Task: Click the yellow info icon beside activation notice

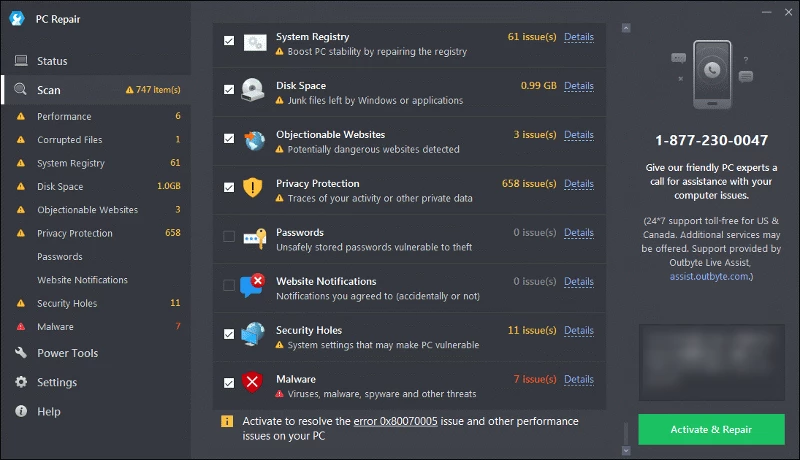Action: coord(227,421)
